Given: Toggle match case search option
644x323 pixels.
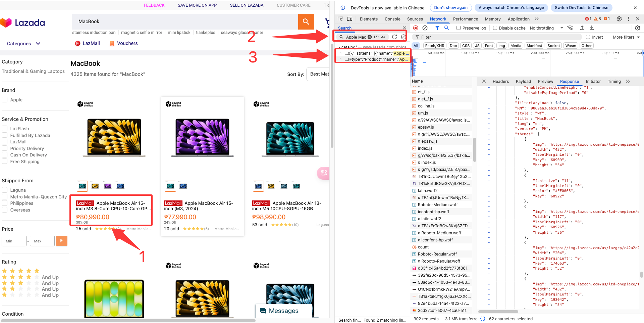Looking at the screenshot, I should pos(383,37).
